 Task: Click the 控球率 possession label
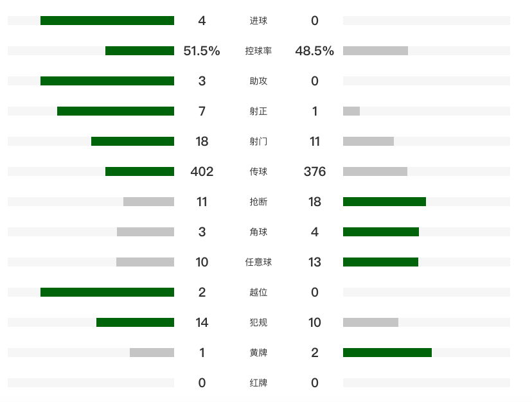coord(258,51)
